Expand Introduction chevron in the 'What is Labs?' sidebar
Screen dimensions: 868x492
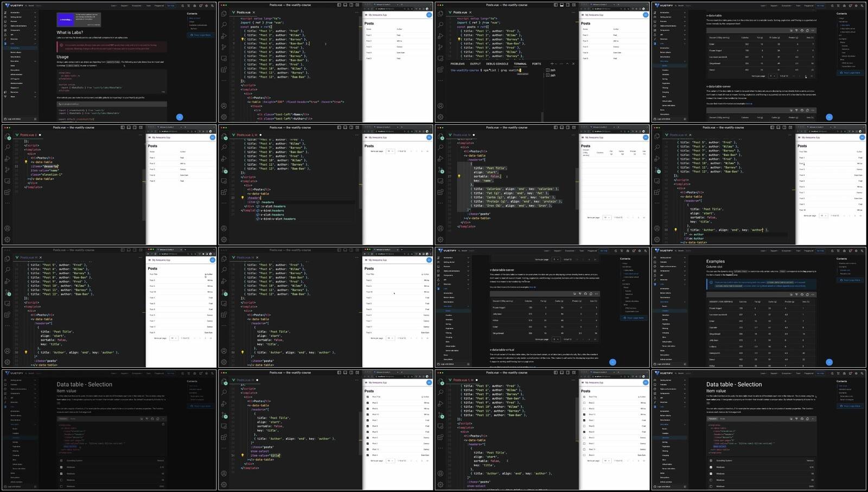click(x=35, y=12)
